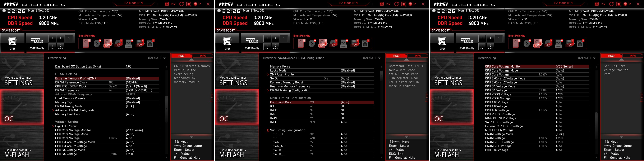Screen dimensions: 644x161
Task: Open Lucky Mode [Disabled] option
Action: [322, 70]
